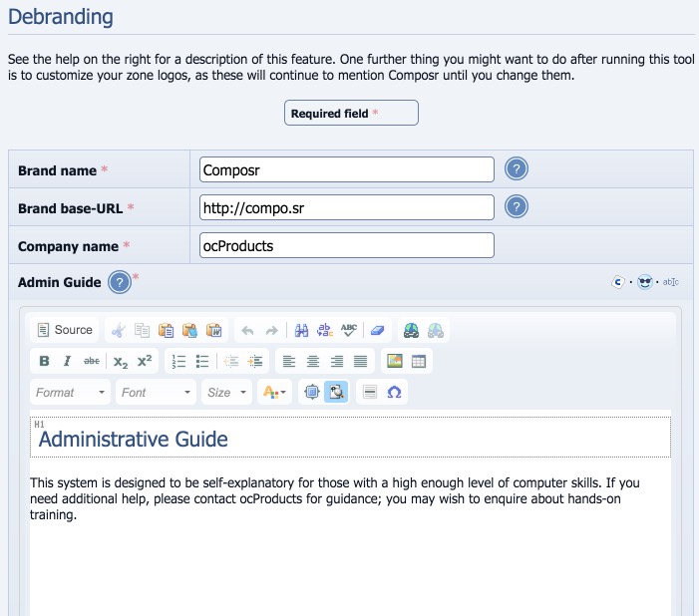Toggle italic formatting
Viewport: 699px width, 616px height.
point(68,361)
